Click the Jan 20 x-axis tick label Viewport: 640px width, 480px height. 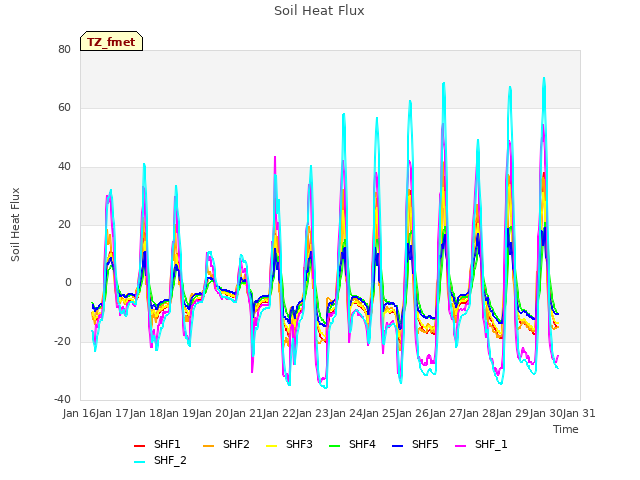[x=212, y=413]
